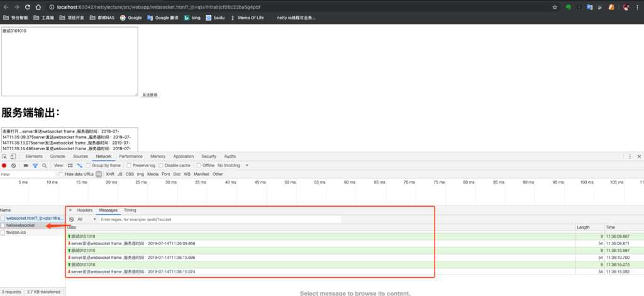This screenshot has width=644, height=296.
Task: Select the All resource-type filter button
Action: pyautogui.click(x=99, y=174)
